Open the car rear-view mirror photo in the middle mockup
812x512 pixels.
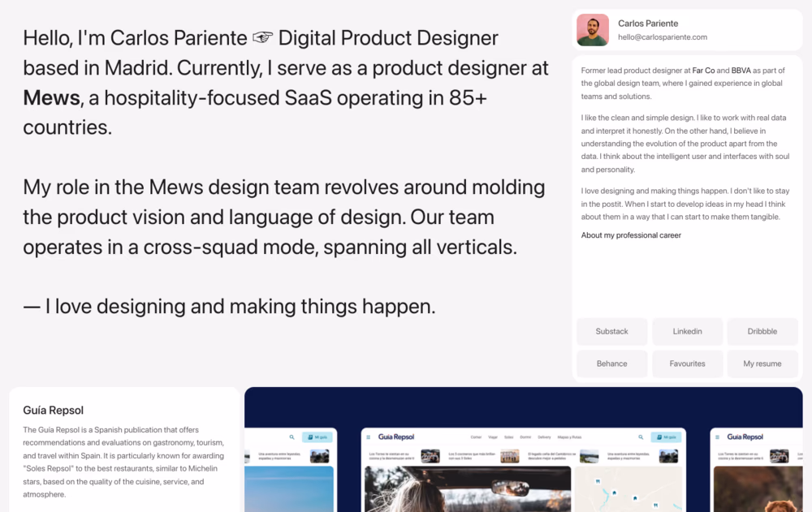point(468,488)
